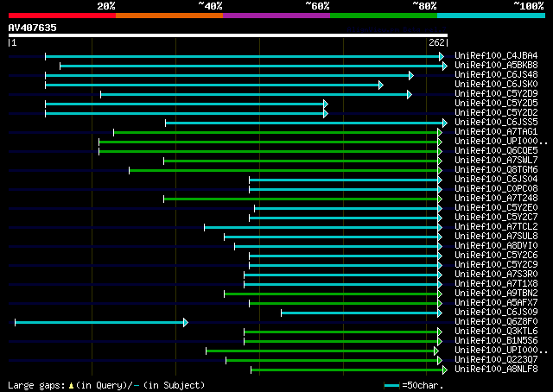Image resolution: width=553 pixels, height=392 pixels.
Task: Click the cyan alignment bar for C6JSK0
Action: pos(214,85)
